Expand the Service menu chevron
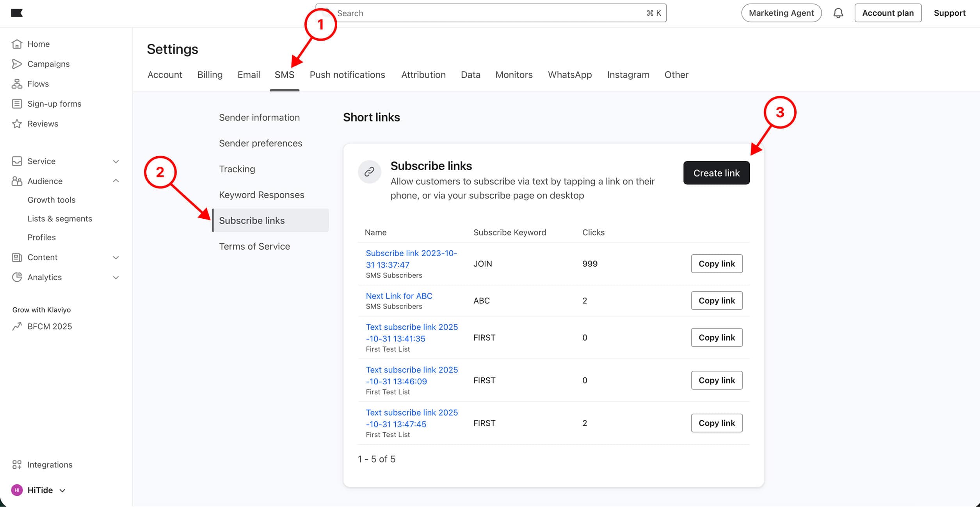Screen dimensions: 980x507 116,162
